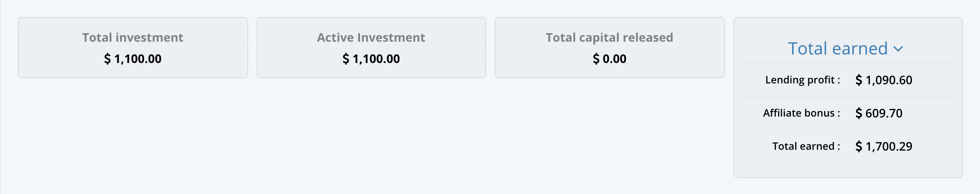Select the Total capital released label
980x194 pixels.
point(609,37)
